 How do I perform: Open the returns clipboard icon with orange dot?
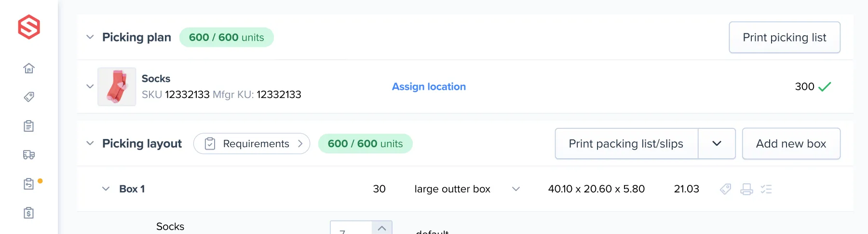[29, 184]
